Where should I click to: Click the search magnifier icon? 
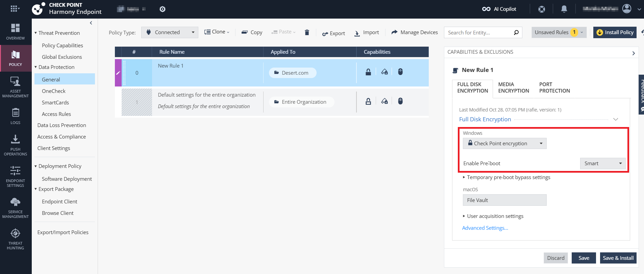(x=516, y=32)
